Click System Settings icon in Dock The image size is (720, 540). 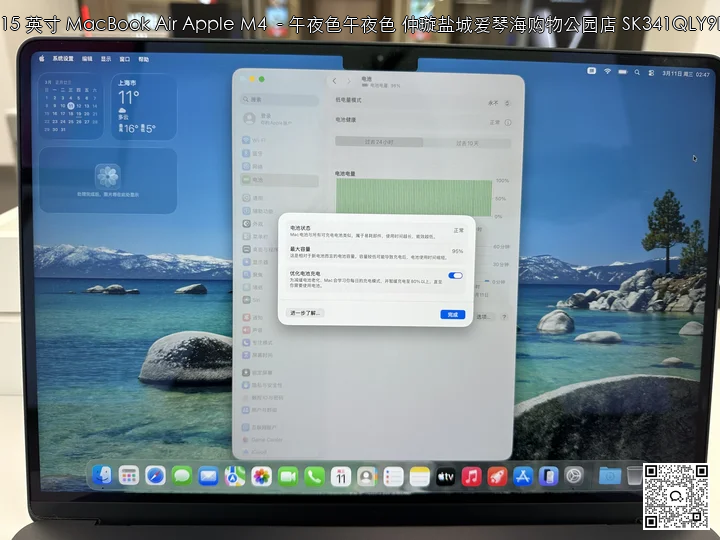point(574,476)
